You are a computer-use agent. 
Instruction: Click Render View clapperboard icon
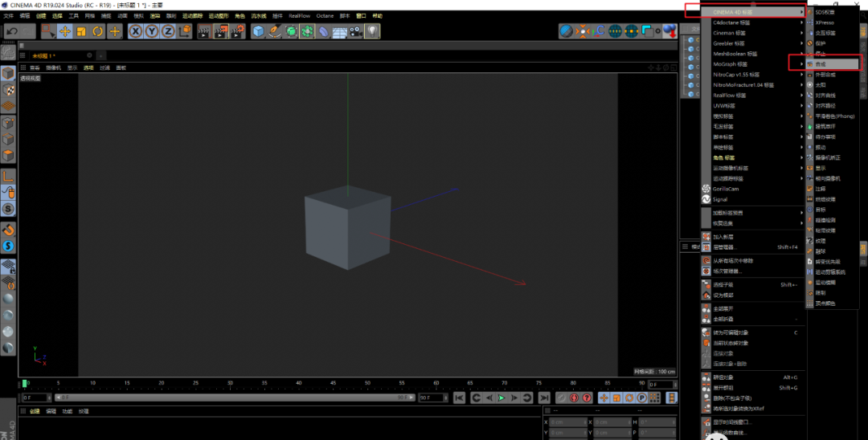coord(203,31)
